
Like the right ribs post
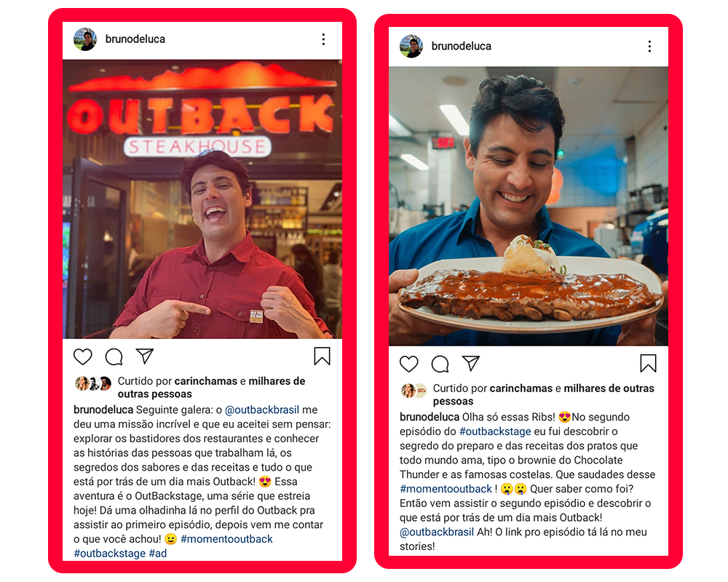[x=408, y=364]
